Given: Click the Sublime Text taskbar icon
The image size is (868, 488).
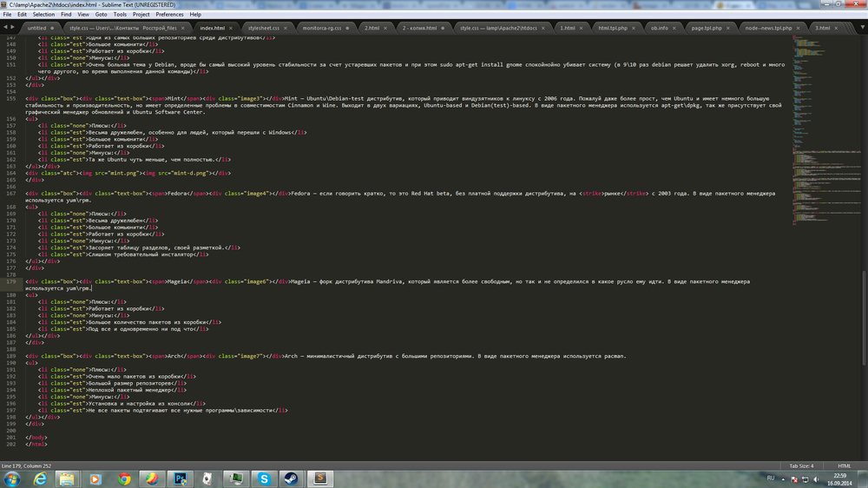Looking at the screenshot, I should 320,478.
